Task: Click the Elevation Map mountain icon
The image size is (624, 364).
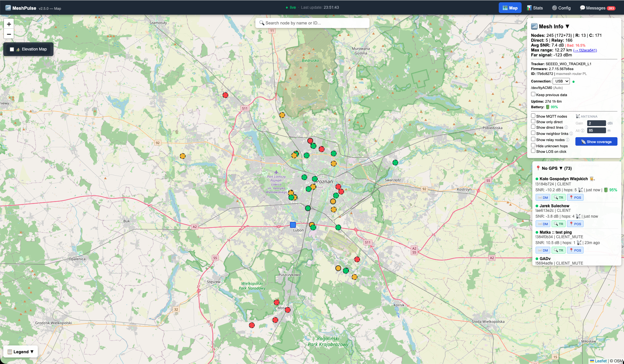Action: pos(18,49)
